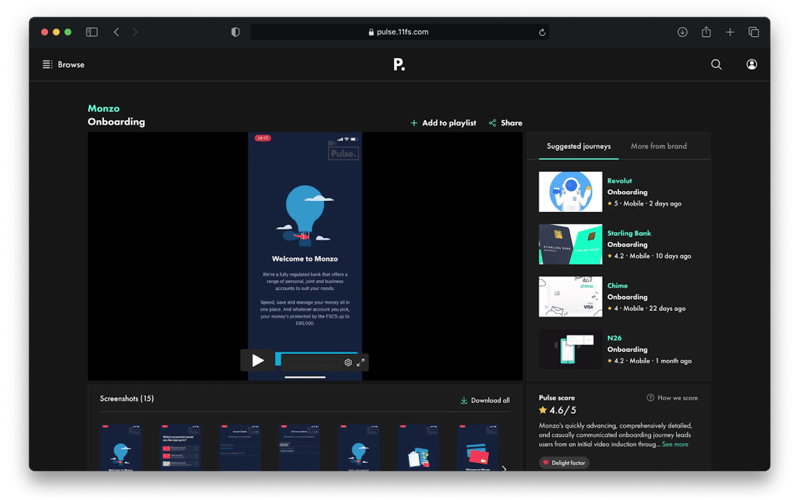Click the N26 brand name
The height and width of the screenshot is (500, 800).
pos(614,338)
